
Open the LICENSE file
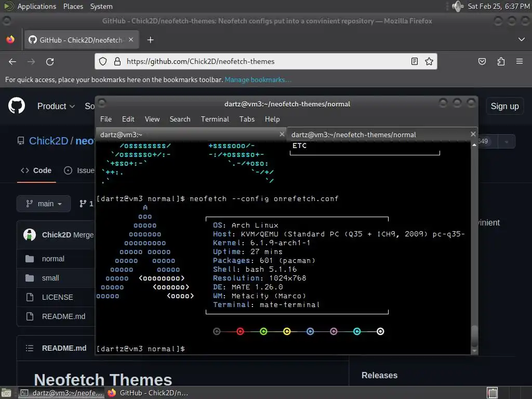[x=57, y=297]
